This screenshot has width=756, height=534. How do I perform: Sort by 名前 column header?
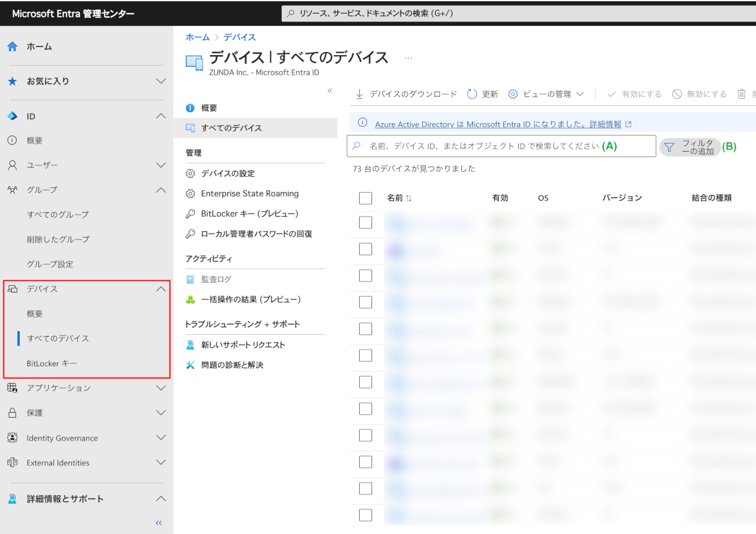[x=399, y=198]
